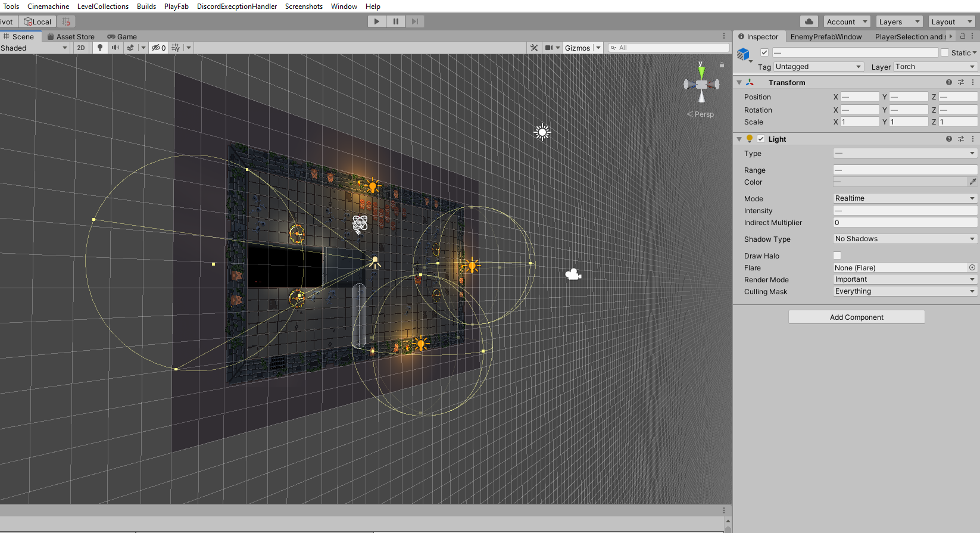
Task: Click the GameObject cube icon in Inspector
Action: pos(743,54)
